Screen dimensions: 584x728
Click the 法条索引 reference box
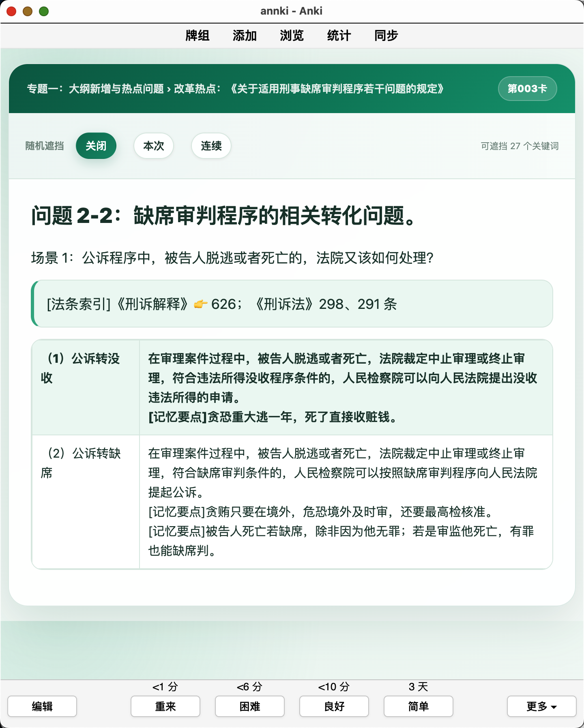pos(292,304)
